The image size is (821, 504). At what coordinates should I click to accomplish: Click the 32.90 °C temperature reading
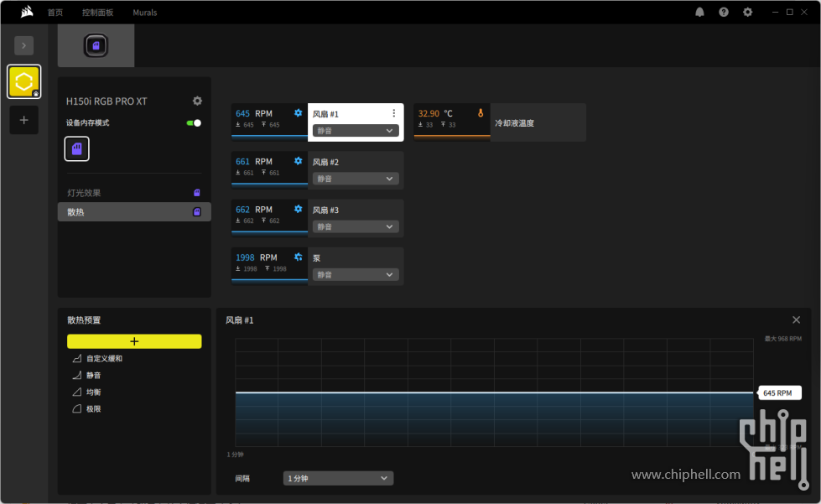435,113
